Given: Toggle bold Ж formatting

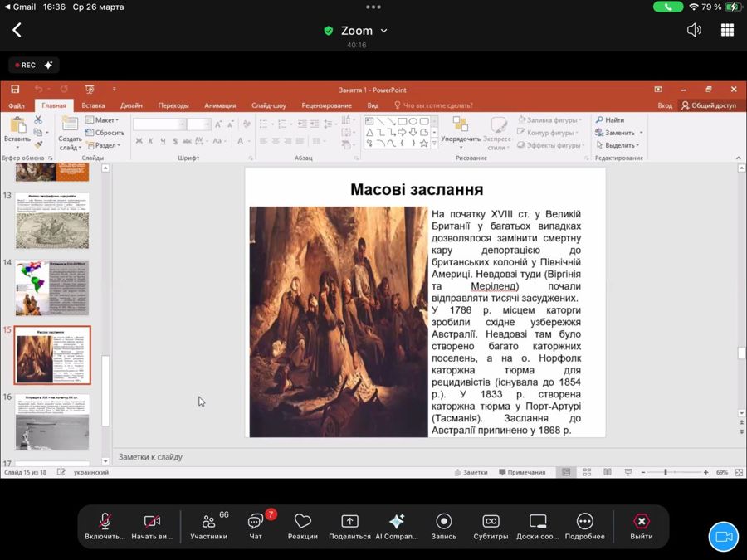Looking at the screenshot, I should coord(139,141).
